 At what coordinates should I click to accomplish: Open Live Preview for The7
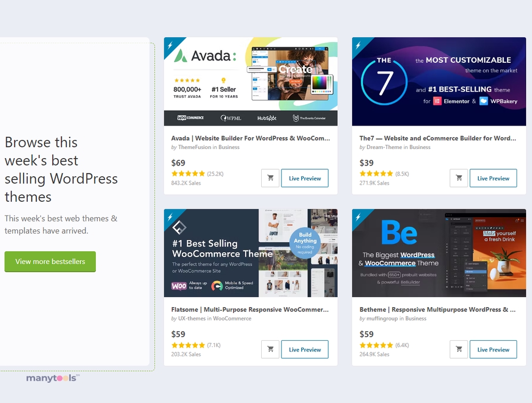[493, 178]
